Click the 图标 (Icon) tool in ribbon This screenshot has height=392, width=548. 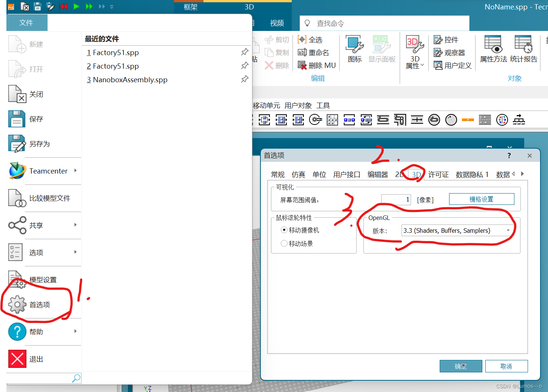[x=354, y=49]
